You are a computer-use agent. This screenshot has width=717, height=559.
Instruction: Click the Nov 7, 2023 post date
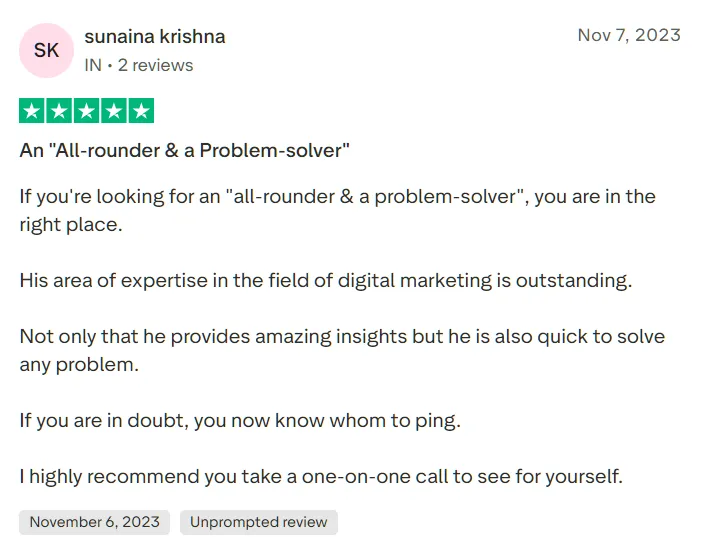coord(629,35)
